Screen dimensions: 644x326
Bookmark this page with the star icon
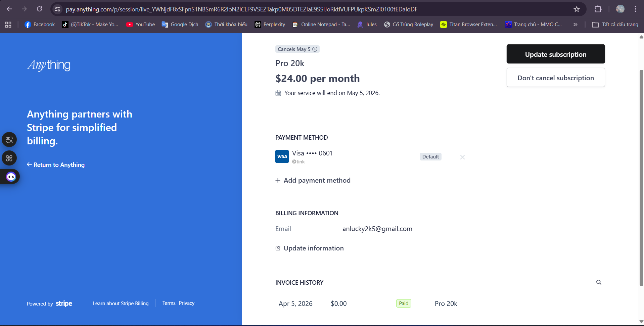click(x=577, y=9)
